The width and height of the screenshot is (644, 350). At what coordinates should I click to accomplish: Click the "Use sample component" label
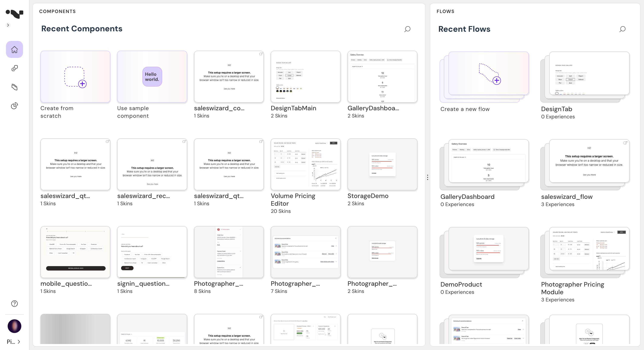133,112
